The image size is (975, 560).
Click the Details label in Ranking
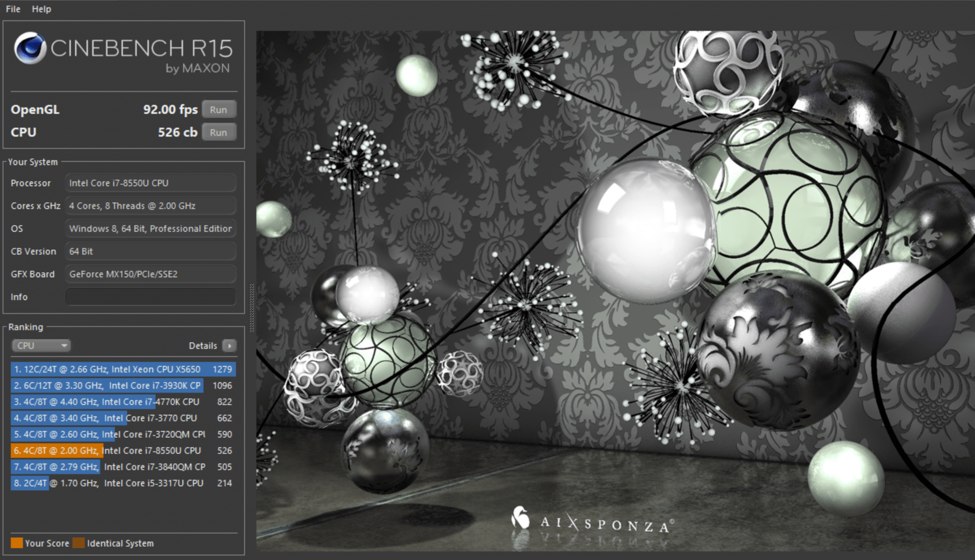[203, 346]
